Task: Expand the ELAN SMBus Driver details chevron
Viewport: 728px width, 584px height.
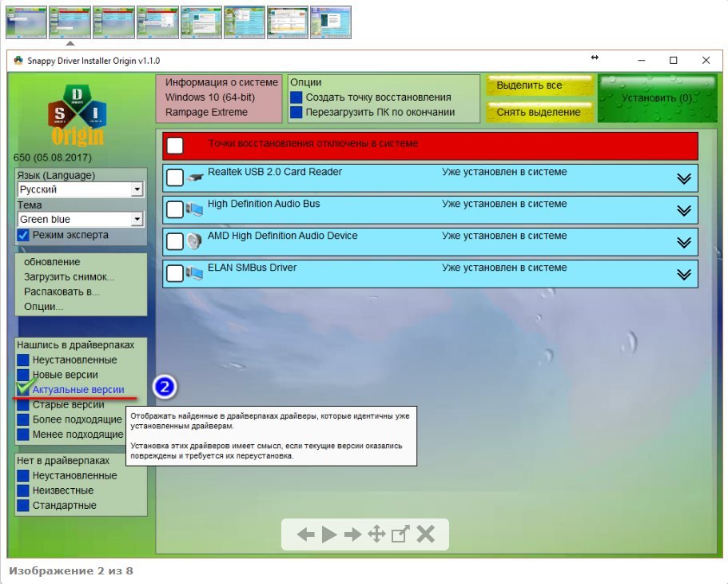Action: 683,274
